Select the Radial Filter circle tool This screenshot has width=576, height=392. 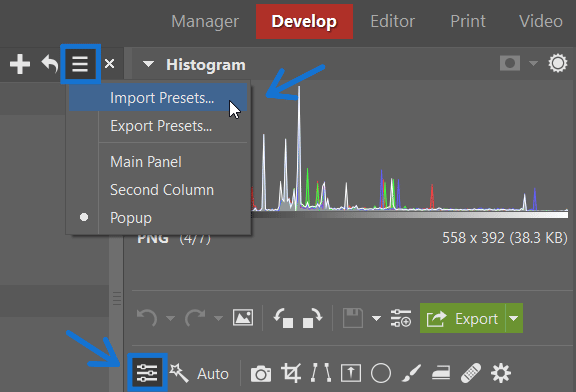[381, 374]
